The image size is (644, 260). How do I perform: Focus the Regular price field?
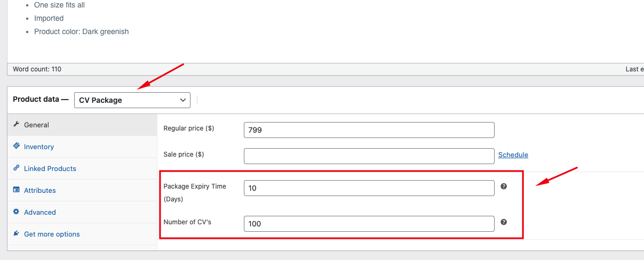369,130
